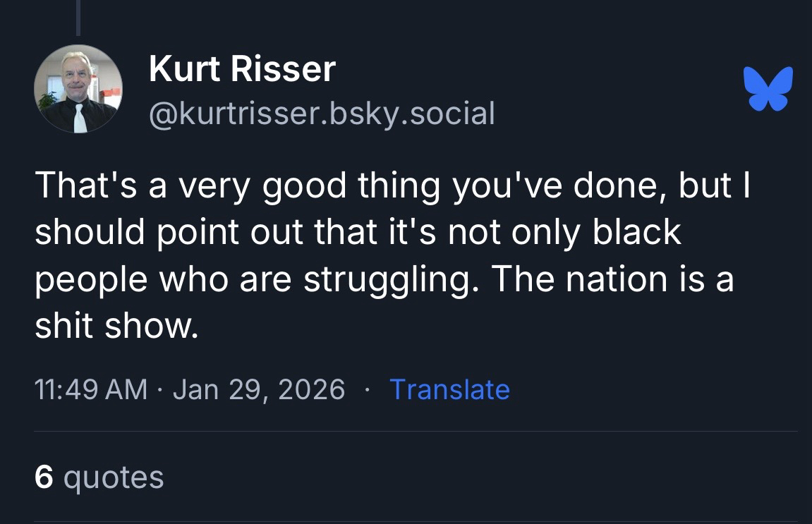This screenshot has width=812, height=524.
Task: Click the Jan 29, 2026 date
Action: [x=259, y=389]
